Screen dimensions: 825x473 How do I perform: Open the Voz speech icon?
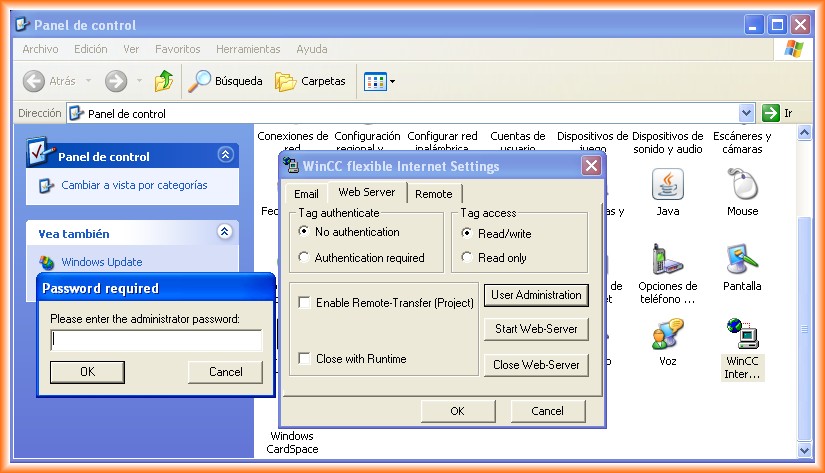click(667, 335)
